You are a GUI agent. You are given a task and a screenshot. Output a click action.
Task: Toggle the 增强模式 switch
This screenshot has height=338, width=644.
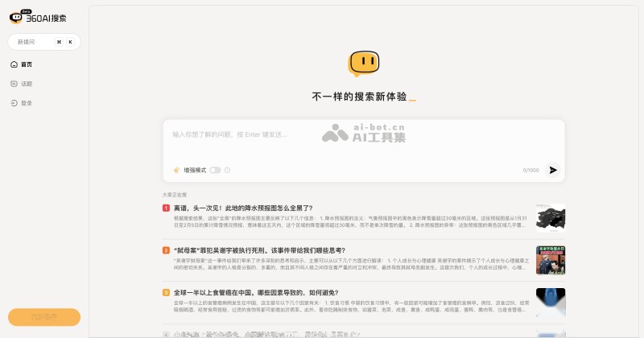pos(215,170)
